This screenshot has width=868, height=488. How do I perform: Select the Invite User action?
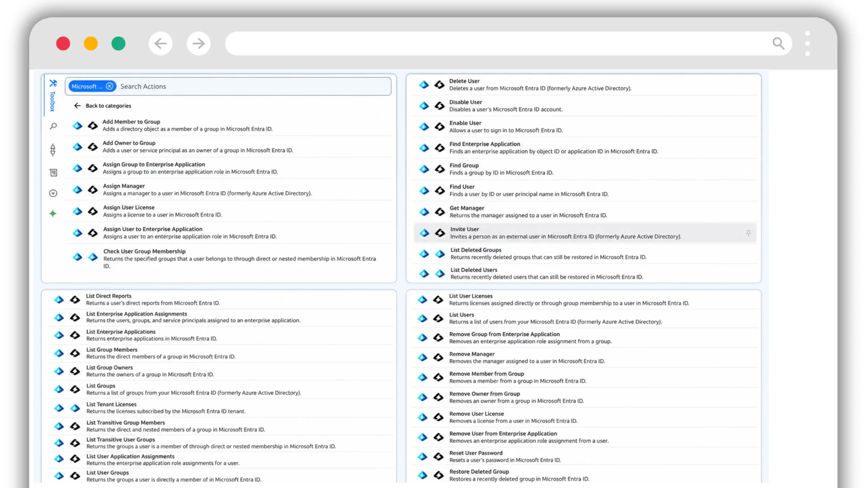585,233
